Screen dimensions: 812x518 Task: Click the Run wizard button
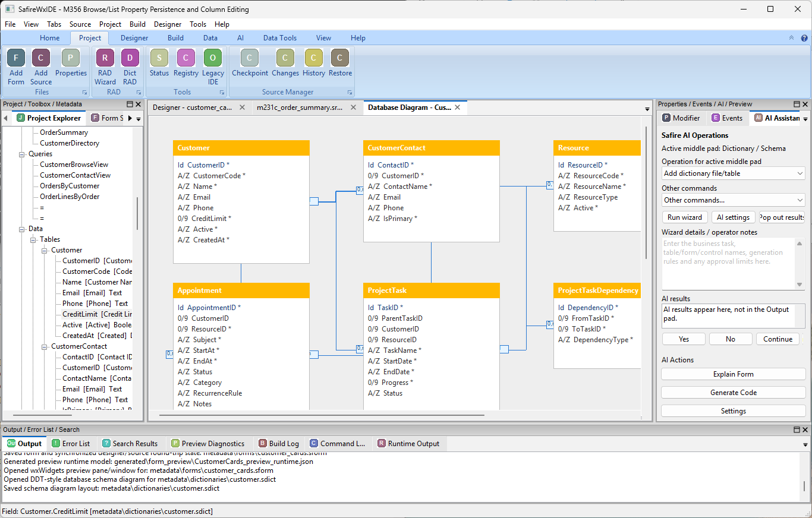click(685, 217)
